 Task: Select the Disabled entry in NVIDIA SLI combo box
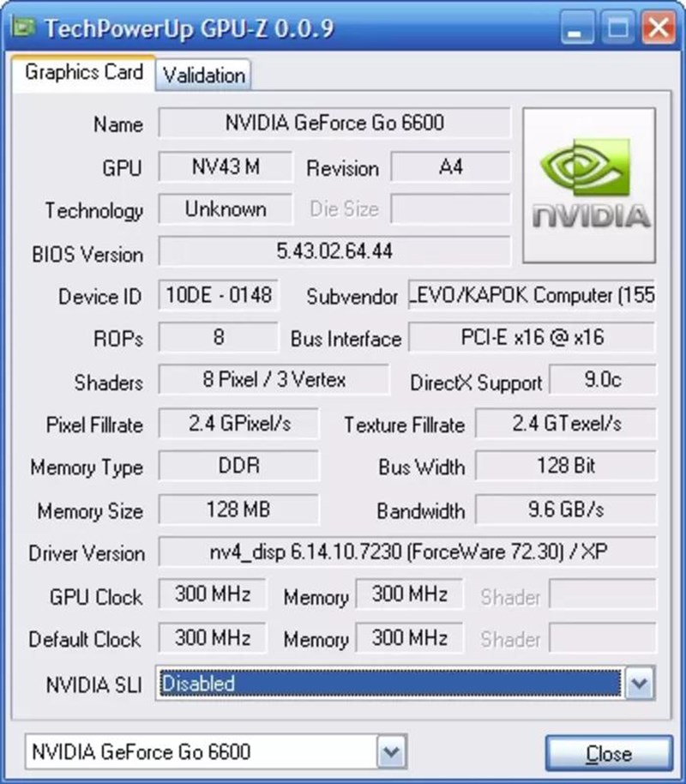point(390,683)
